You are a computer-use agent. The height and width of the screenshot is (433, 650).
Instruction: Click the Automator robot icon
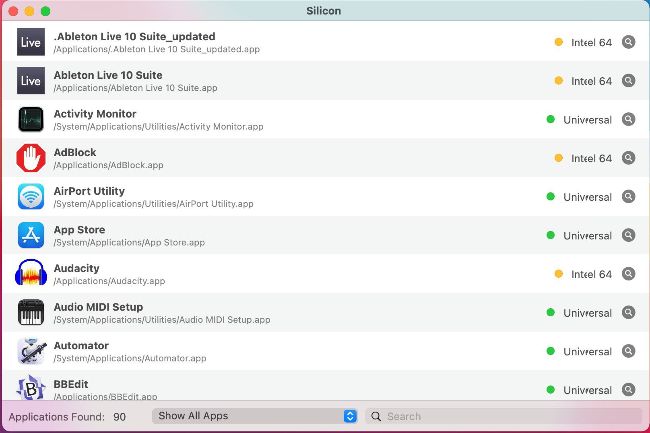31,351
